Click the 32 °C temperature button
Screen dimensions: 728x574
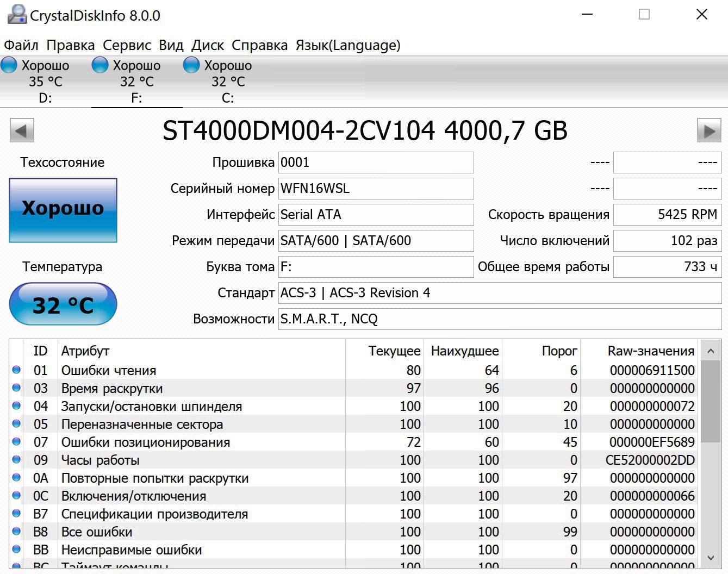pyautogui.click(x=63, y=304)
